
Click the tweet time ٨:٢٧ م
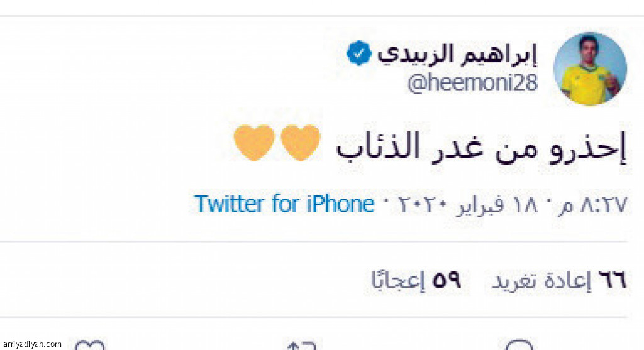click(592, 205)
